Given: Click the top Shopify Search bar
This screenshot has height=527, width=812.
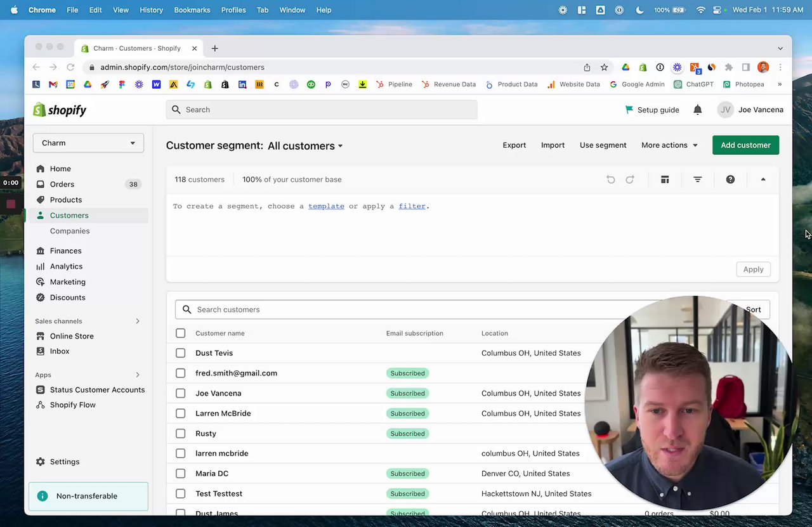Looking at the screenshot, I should pyautogui.click(x=322, y=110).
